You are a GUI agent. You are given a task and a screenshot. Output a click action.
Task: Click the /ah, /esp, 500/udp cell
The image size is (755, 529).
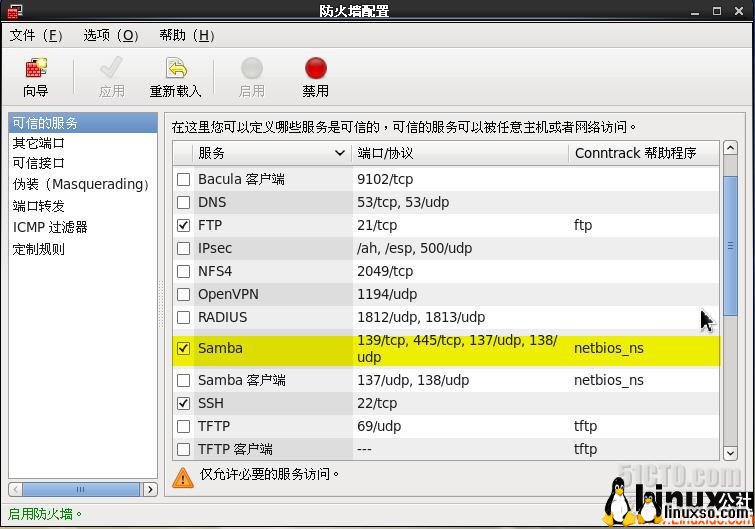(415, 248)
